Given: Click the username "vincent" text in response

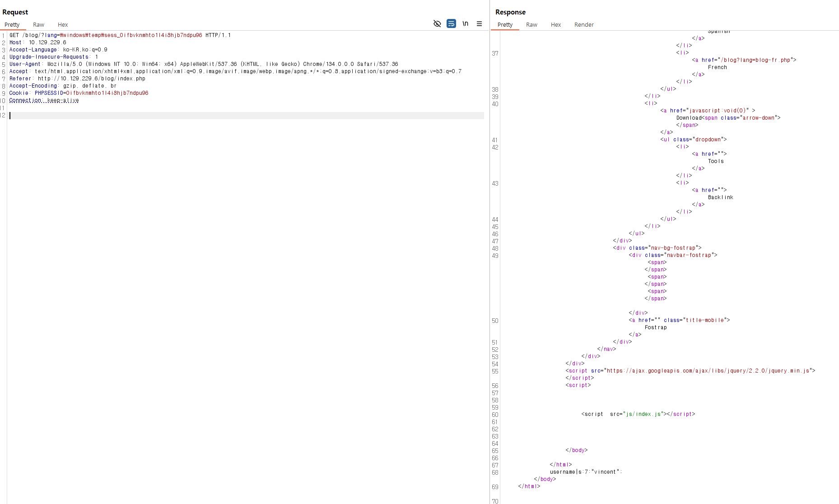Looking at the screenshot, I should [x=586, y=472].
